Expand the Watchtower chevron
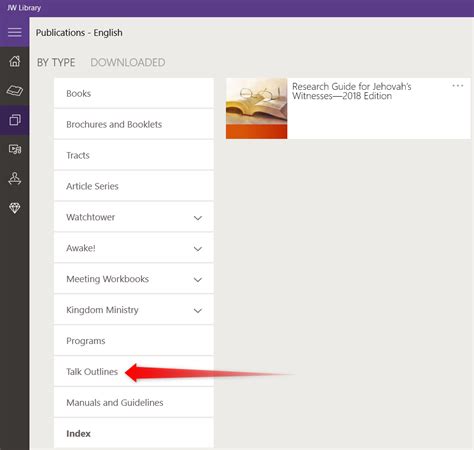Screen dimensions: 474x450 click(x=198, y=218)
